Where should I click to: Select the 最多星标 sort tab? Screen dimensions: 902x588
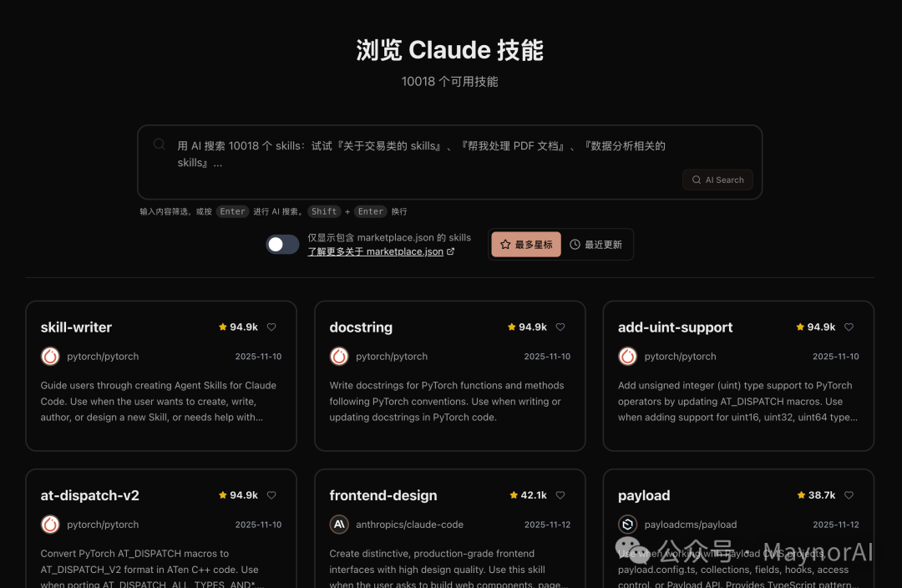click(526, 245)
